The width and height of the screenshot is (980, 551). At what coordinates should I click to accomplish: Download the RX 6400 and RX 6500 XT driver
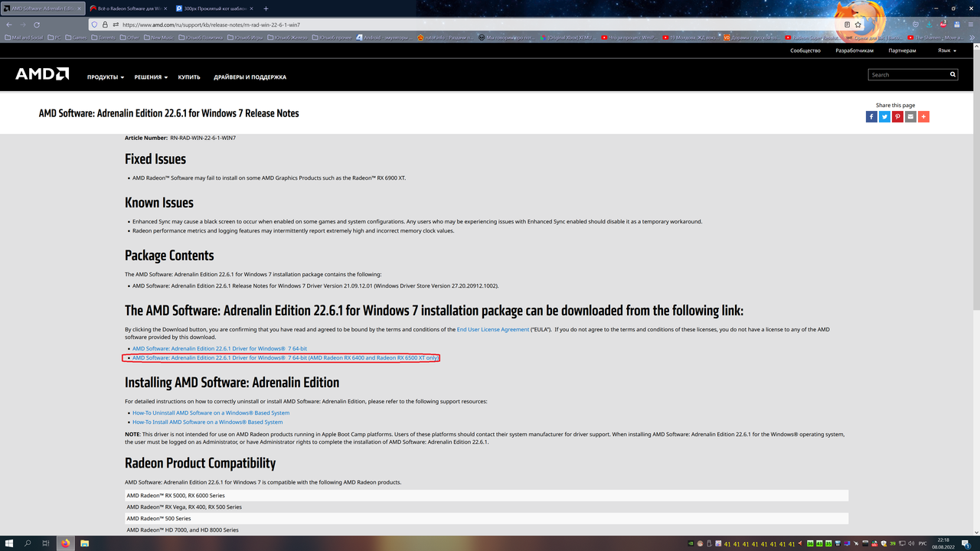click(x=286, y=357)
